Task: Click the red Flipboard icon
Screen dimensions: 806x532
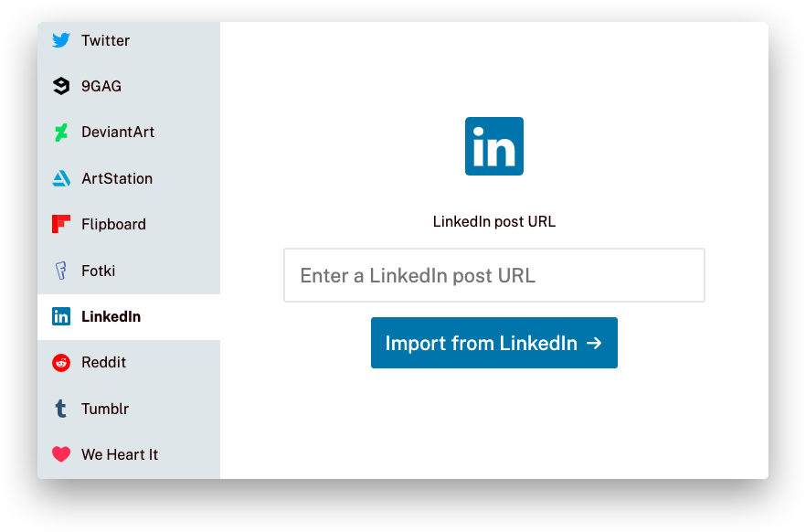Action: (60, 224)
